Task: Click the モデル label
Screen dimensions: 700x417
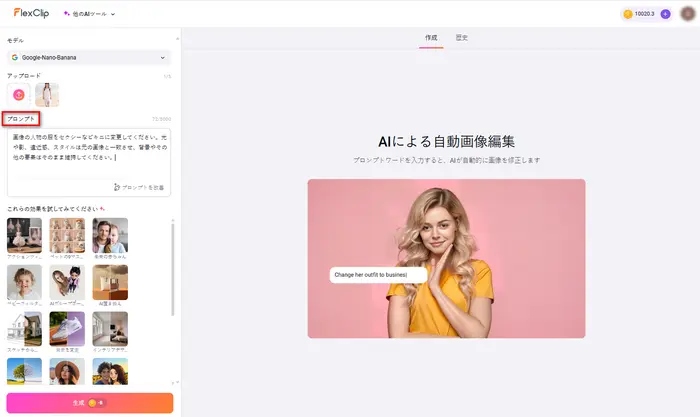Action: click(x=15, y=41)
